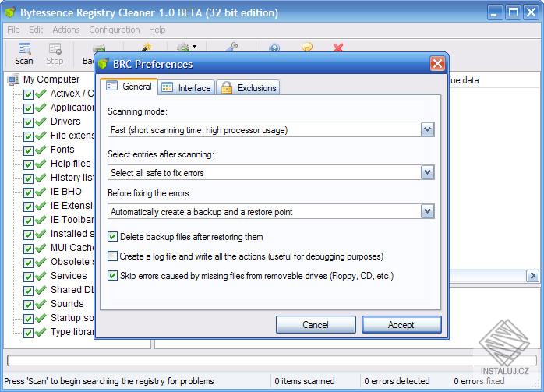Image resolution: width=544 pixels, height=392 pixels.
Task: Switch to the General tab
Action: tap(129, 87)
